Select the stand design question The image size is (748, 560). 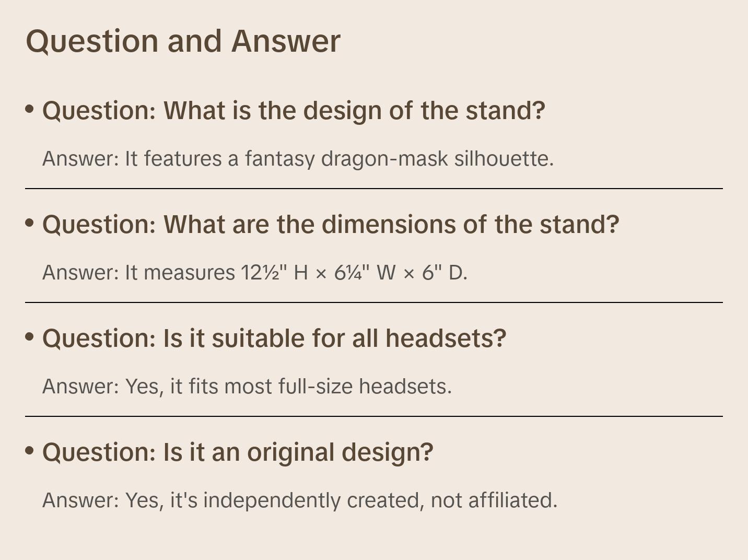click(294, 111)
